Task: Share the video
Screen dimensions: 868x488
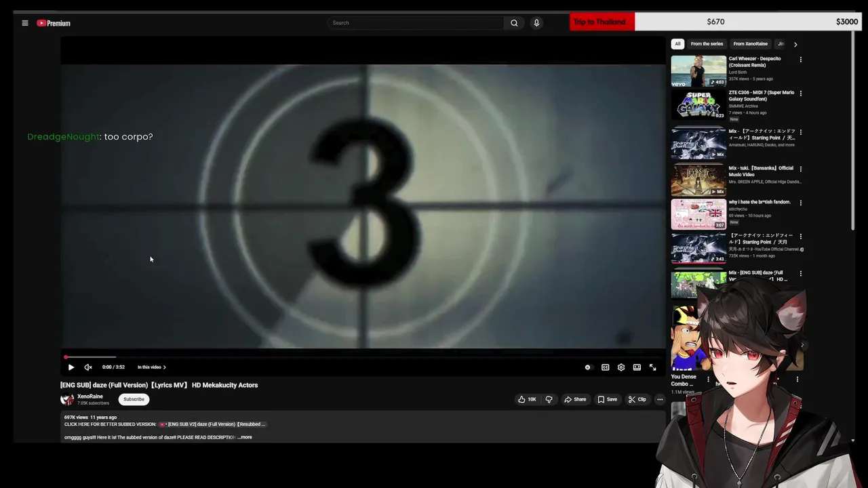Action: (575, 399)
